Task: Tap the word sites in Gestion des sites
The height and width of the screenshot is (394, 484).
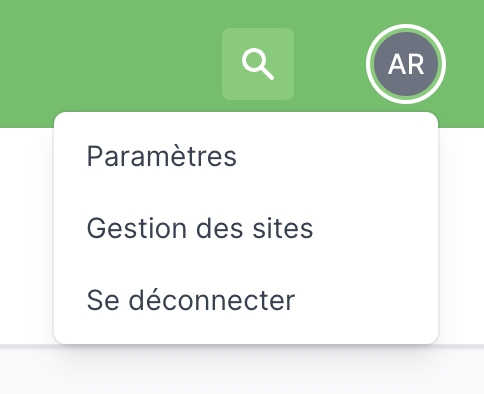Action: pyautogui.click(x=283, y=228)
